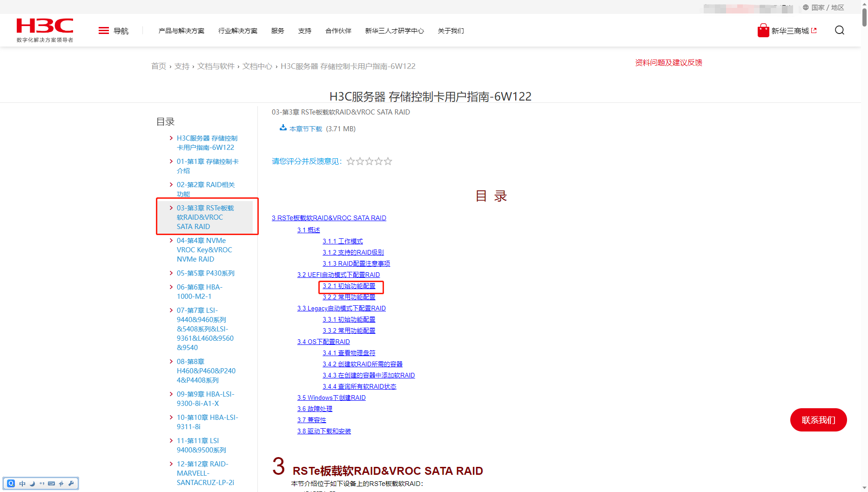Toggle the punctuation icon in IME bar

coord(42,484)
